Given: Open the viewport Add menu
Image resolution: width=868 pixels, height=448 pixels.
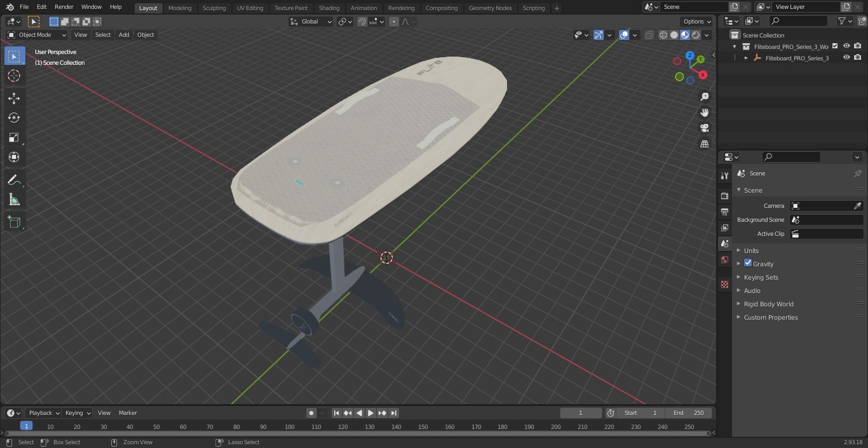Looking at the screenshot, I should (x=124, y=35).
